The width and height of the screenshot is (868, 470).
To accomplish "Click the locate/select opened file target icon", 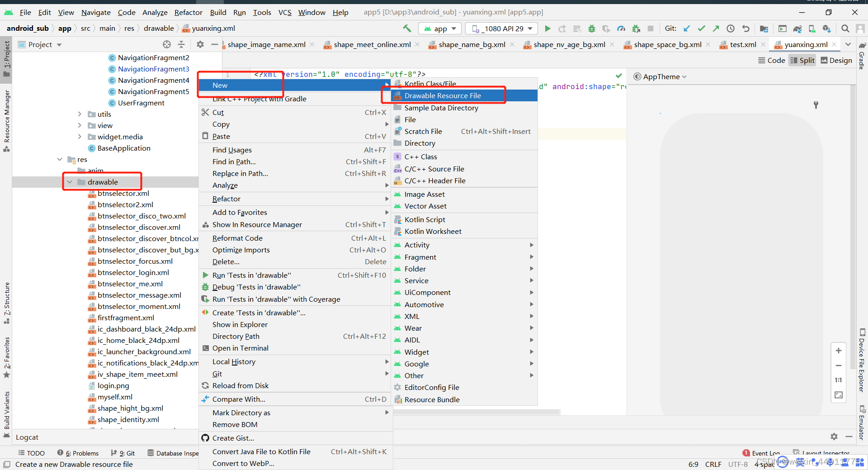I will click(x=167, y=44).
